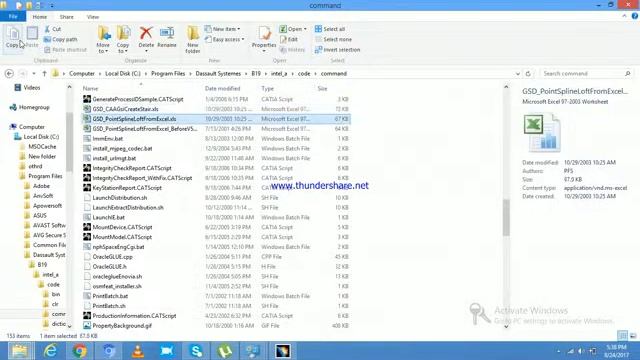Click 'Dassault Systemes' breadcrumb in address bar
The width and height of the screenshot is (640, 360).
point(218,73)
